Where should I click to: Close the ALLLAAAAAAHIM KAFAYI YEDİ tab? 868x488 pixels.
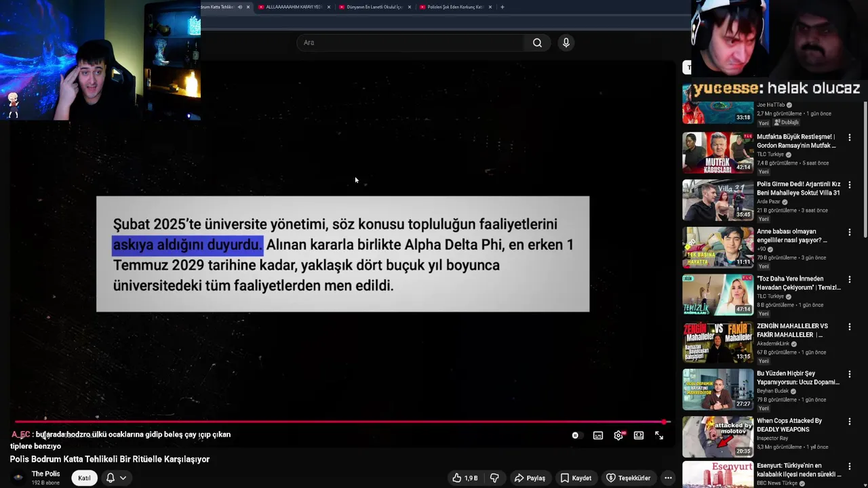(329, 7)
